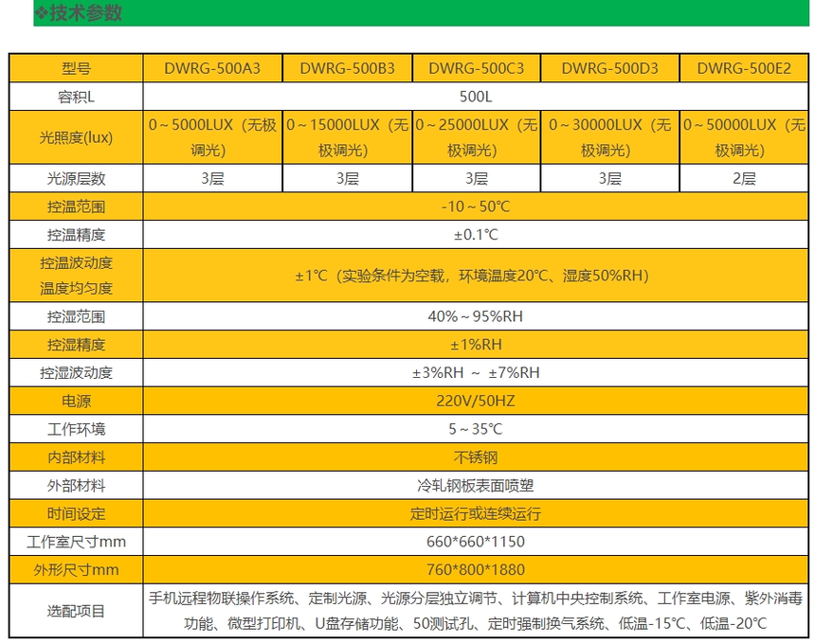Viewport: 815px width, 644px height.
Task: Select the 外形尺寸mm row label
Action: point(77,570)
